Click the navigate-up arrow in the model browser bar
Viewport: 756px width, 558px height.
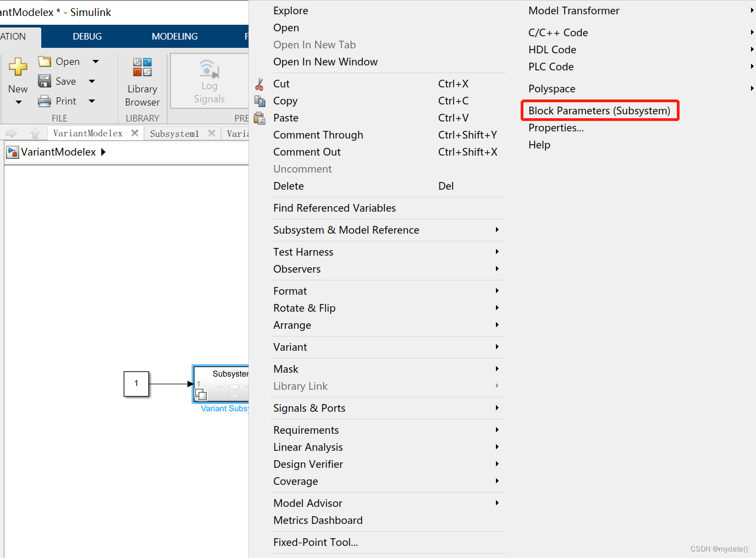point(35,132)
